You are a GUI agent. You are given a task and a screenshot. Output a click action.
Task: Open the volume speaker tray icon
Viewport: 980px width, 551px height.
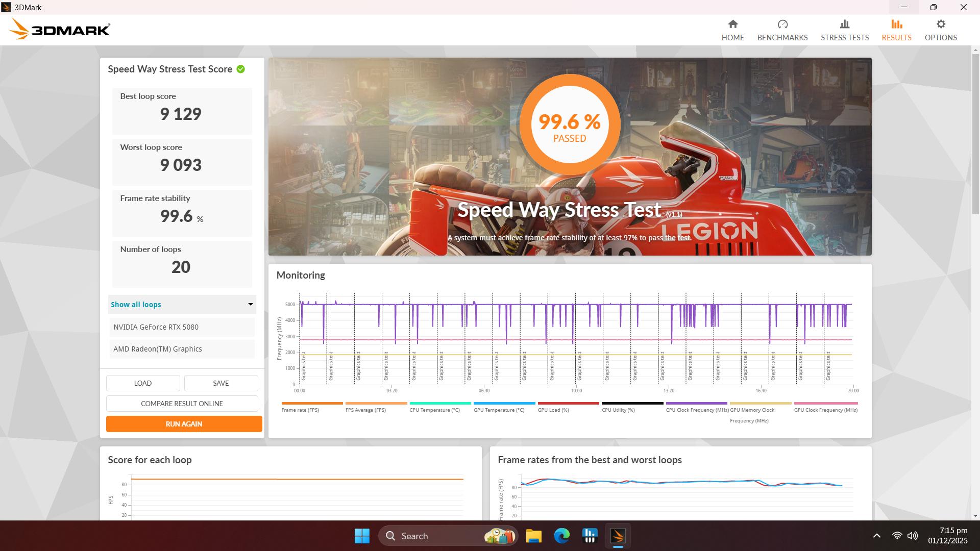(913, 536)
